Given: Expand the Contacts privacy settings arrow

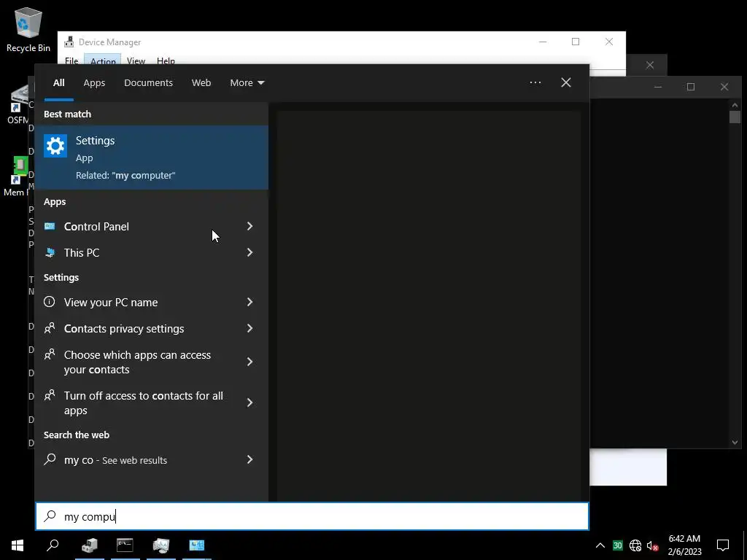Looking at the screenshot, I should tap(249, 328).
